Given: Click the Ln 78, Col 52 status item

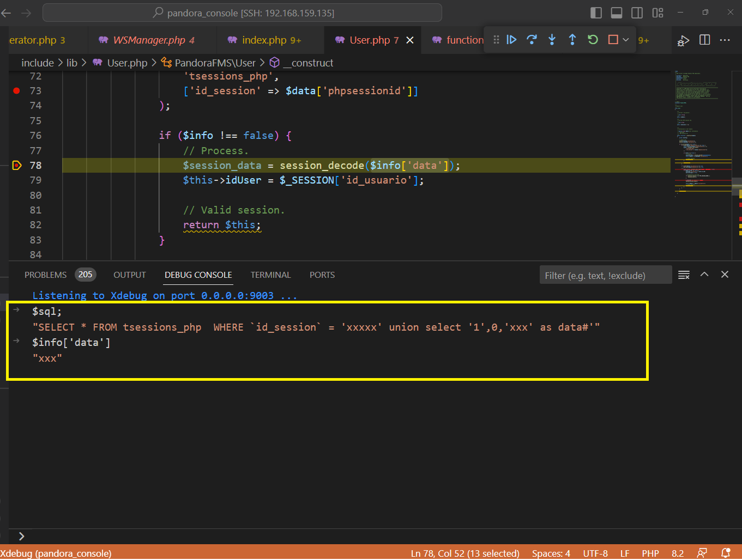Looking at the screenshot, I should tap(465, 553).
